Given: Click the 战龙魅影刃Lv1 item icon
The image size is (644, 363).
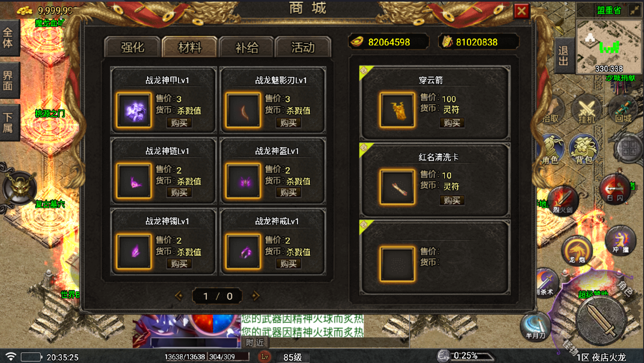Looking at the screenshot, I should 243,110.
